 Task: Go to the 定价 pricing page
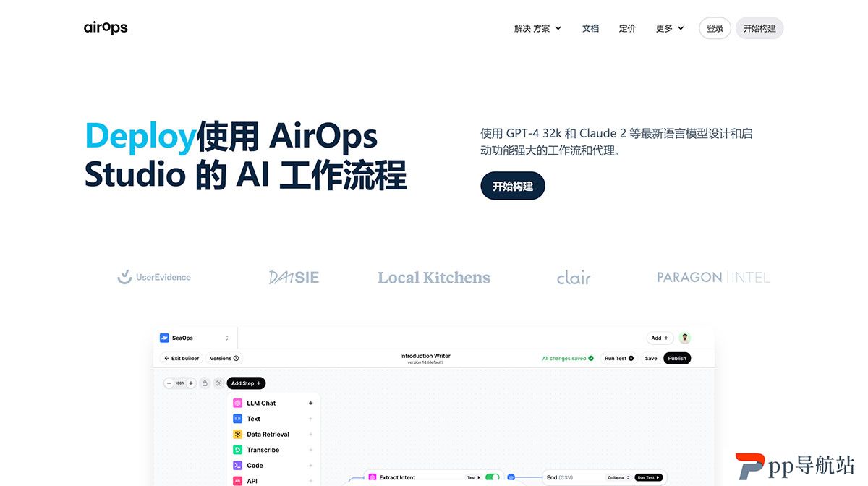tap(627, 28)
